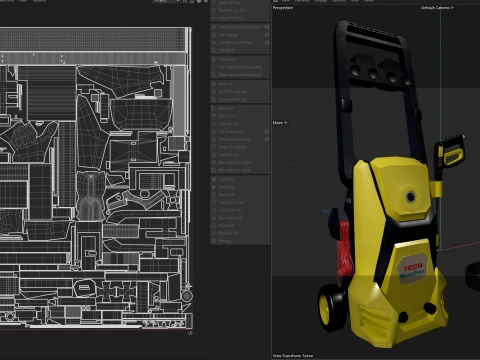The image size is (480, 360).
Task: Click the Clear UV Pins icon
Action: [214, 18]
